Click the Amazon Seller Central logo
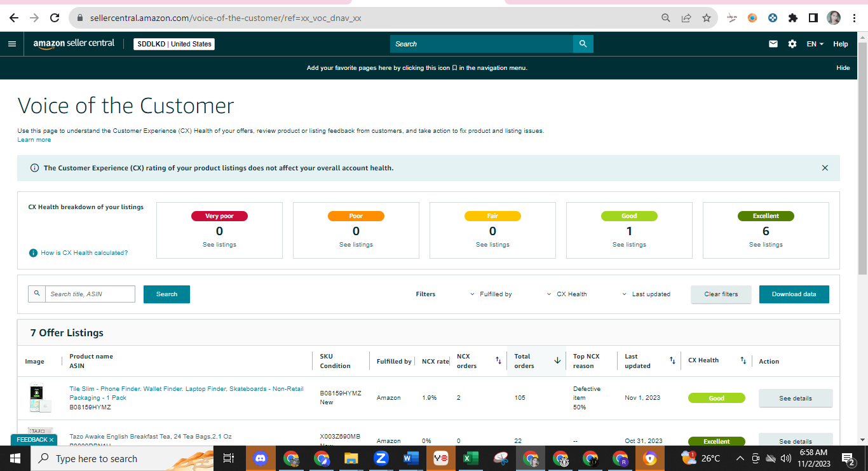The image size is (868, 471). coord(74,44)
